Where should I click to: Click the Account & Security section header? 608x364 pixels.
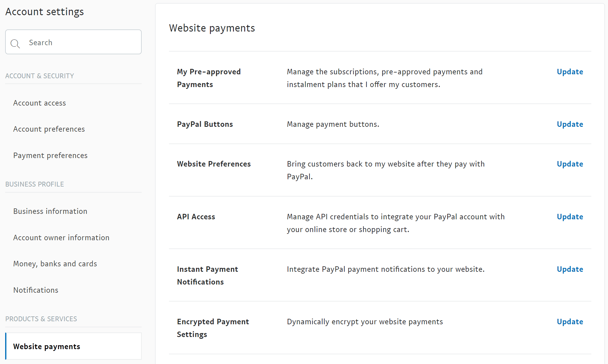pyautogui.click(x=39, y=76)
